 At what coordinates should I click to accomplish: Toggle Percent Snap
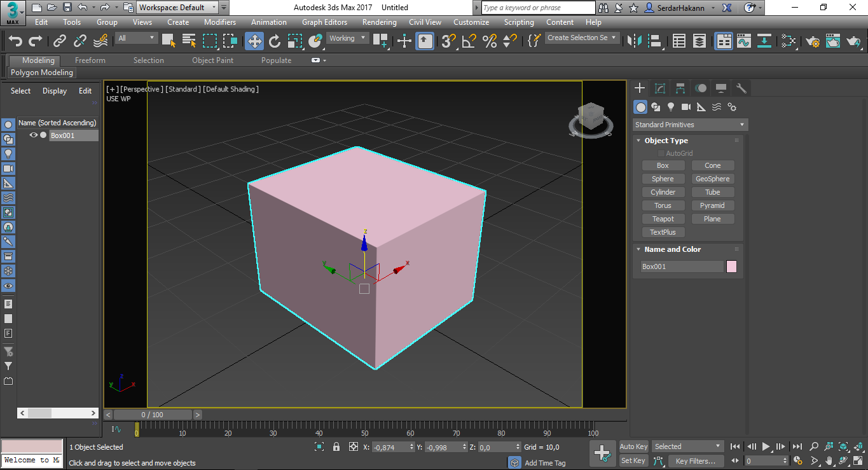point(489,41)
